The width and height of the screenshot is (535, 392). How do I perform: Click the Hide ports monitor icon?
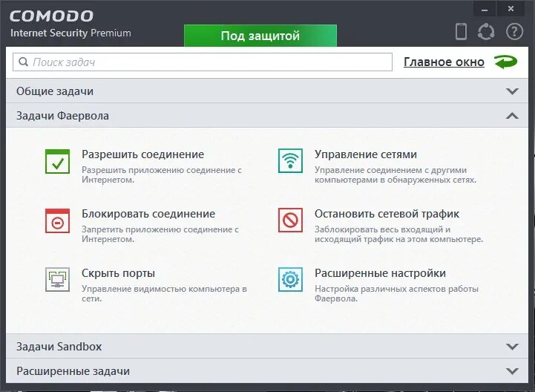click(x=57, y=280)
